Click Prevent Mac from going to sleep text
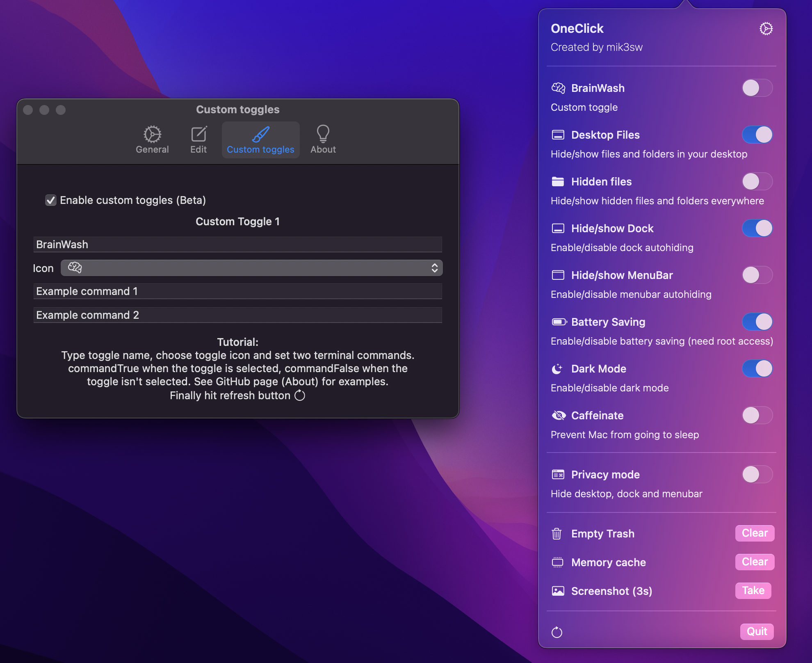This screenshot has height=663, width=812. click(x=625, y=434)
